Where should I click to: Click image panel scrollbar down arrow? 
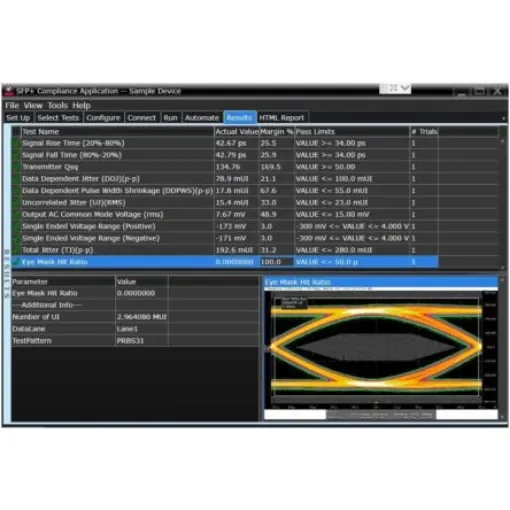point(502,417)
